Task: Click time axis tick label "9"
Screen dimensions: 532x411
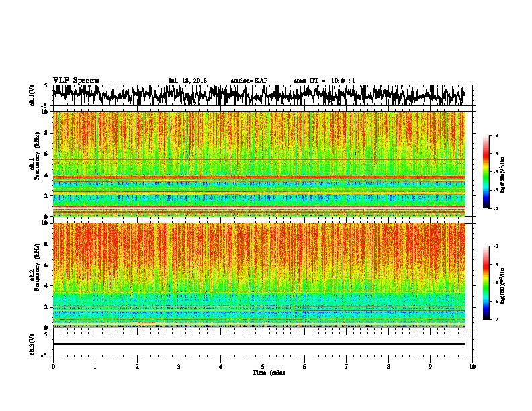Action: 430,367
